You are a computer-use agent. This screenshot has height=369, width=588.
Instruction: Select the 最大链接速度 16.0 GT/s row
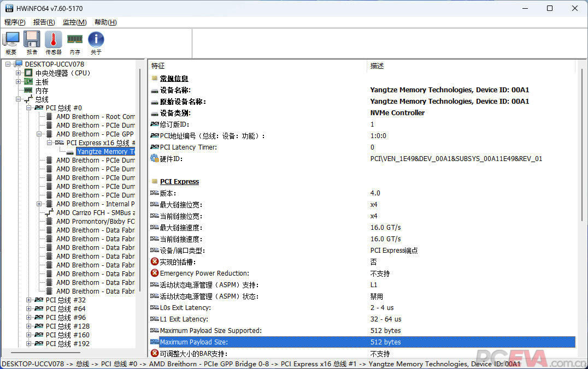(x=362, y=228)
